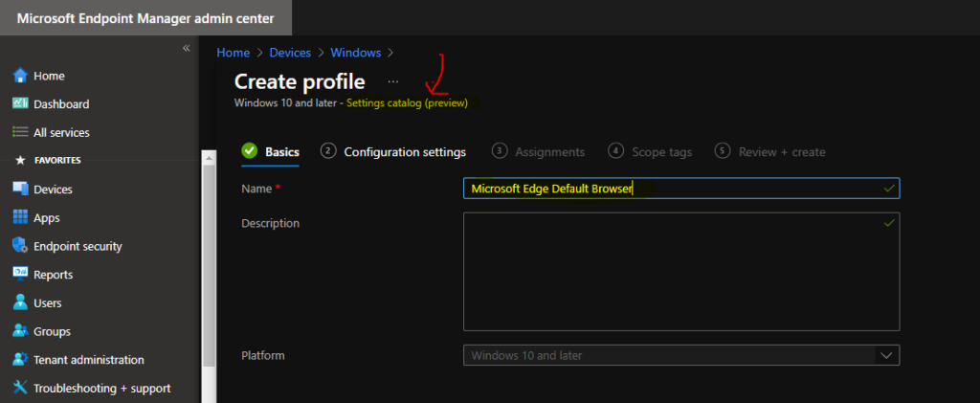This screenshot has height=403, width=980.
Task: Click the Name field label
Action: click(256, 188)
